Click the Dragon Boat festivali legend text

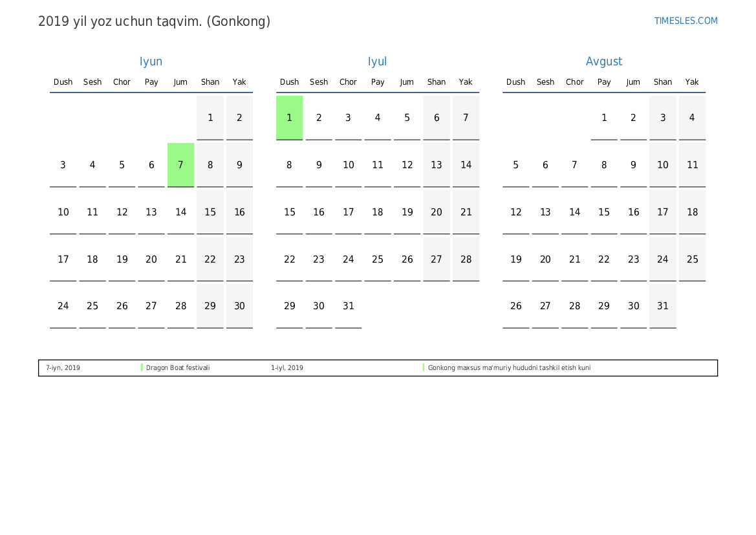click(178, 368)
